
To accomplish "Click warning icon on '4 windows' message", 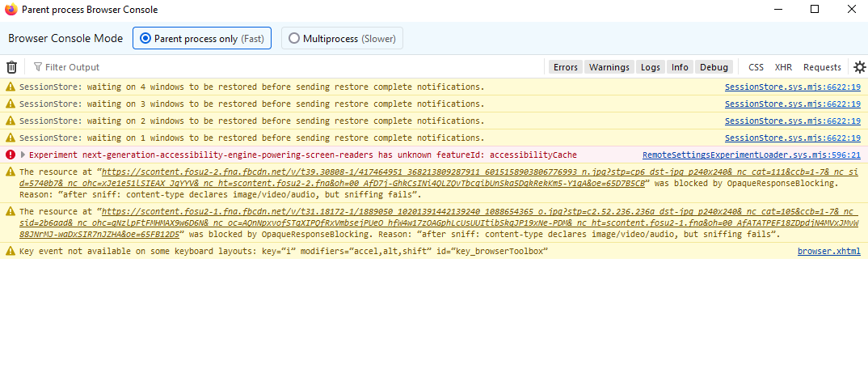I will tap(10, 87).
